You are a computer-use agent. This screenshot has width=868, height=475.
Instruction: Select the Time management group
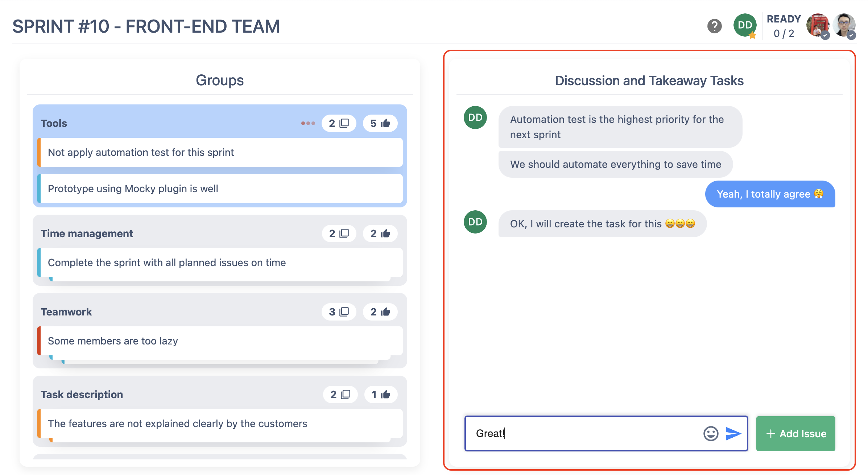coord(87,234)
